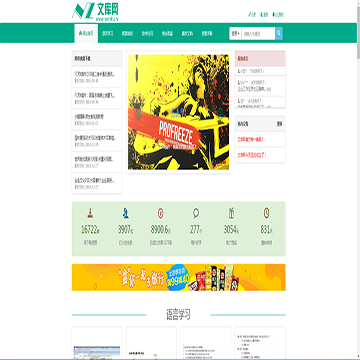This screenshot has width=360, height=360.
Task: Click the gift icon above 3054
Action: point(231,213)
